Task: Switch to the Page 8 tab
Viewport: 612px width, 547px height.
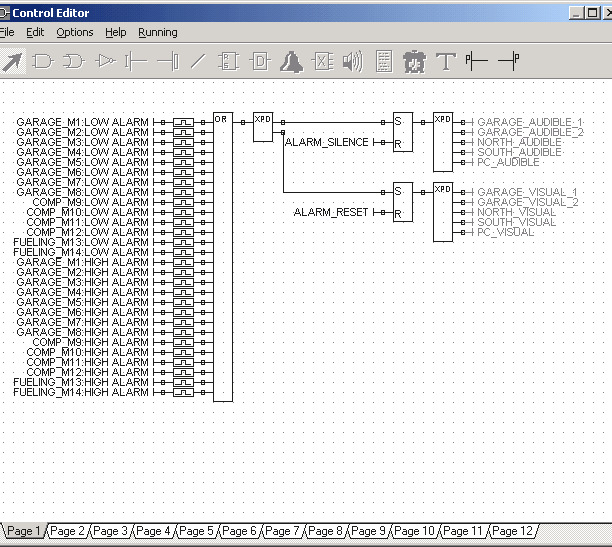Action: tap(325, 531)
